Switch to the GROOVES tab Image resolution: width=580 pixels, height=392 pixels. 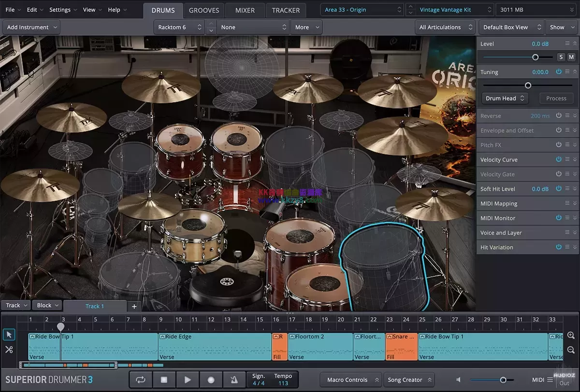click(x=204, y=10)
